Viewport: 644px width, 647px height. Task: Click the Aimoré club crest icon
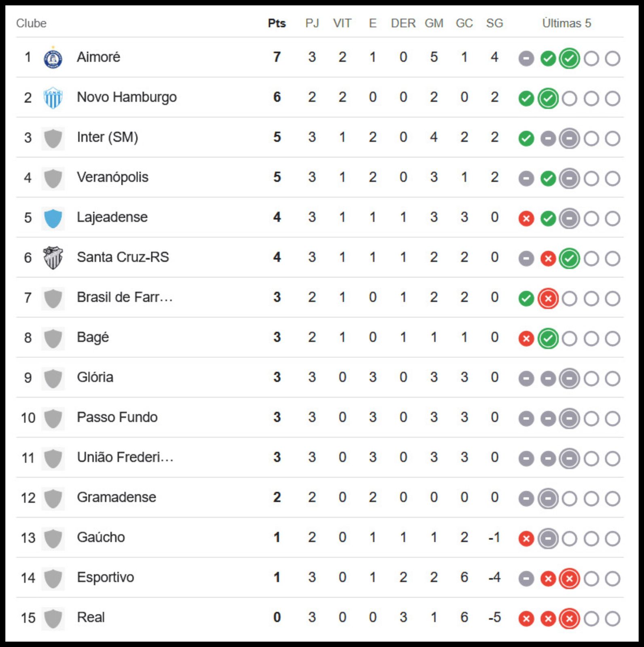[53, 58]
